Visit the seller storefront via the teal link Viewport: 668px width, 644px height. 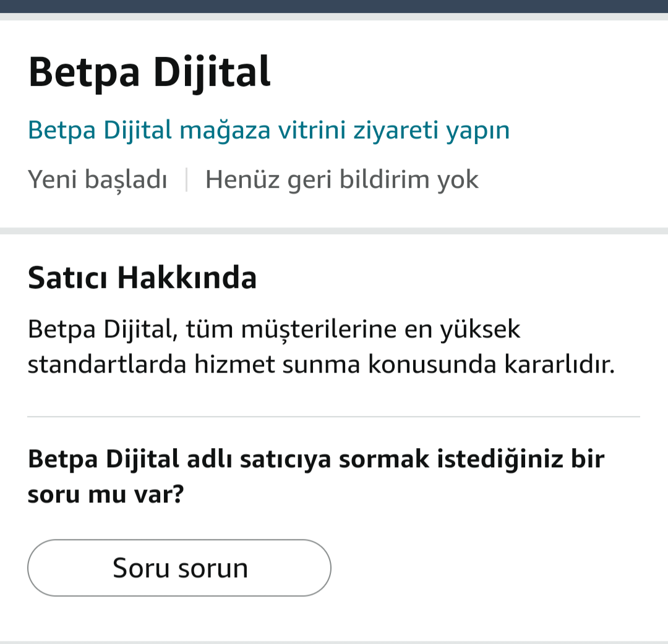(268, 130)
